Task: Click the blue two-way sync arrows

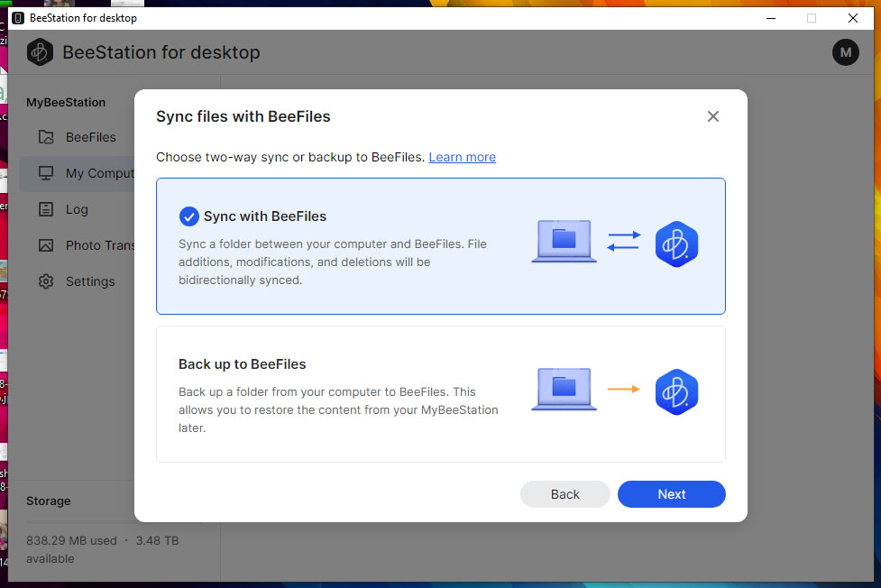Action: tap(623, 241)
